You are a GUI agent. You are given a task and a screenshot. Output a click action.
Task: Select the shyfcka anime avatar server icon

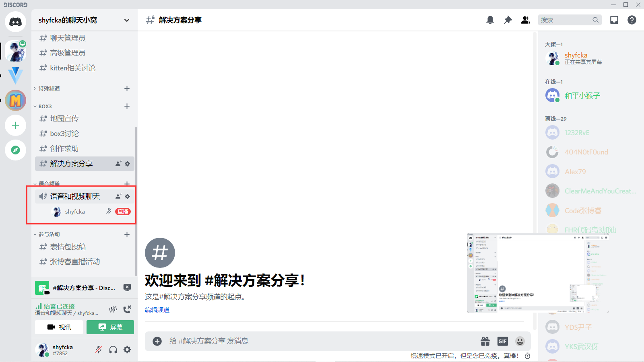coord(16,51)
